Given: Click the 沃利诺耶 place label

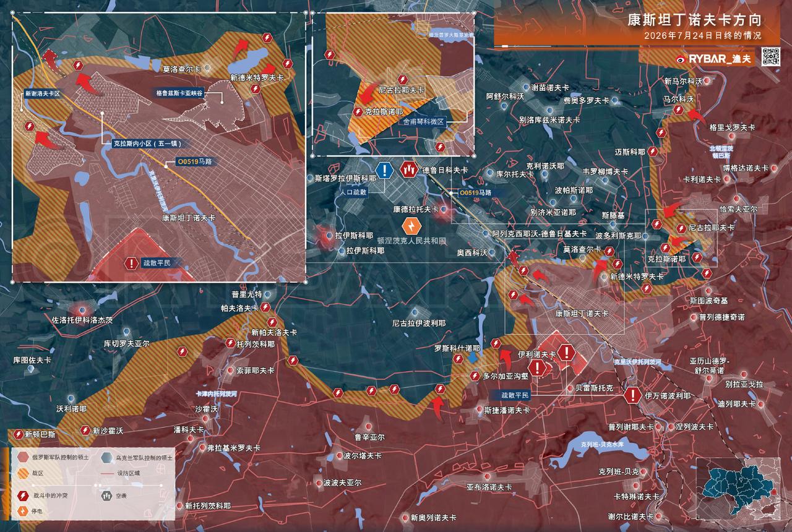Looking at the screenshot, I should 72,409.
